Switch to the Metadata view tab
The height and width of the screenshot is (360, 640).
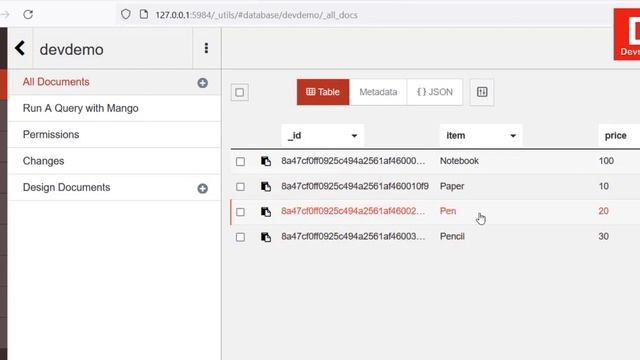[378, 92]
